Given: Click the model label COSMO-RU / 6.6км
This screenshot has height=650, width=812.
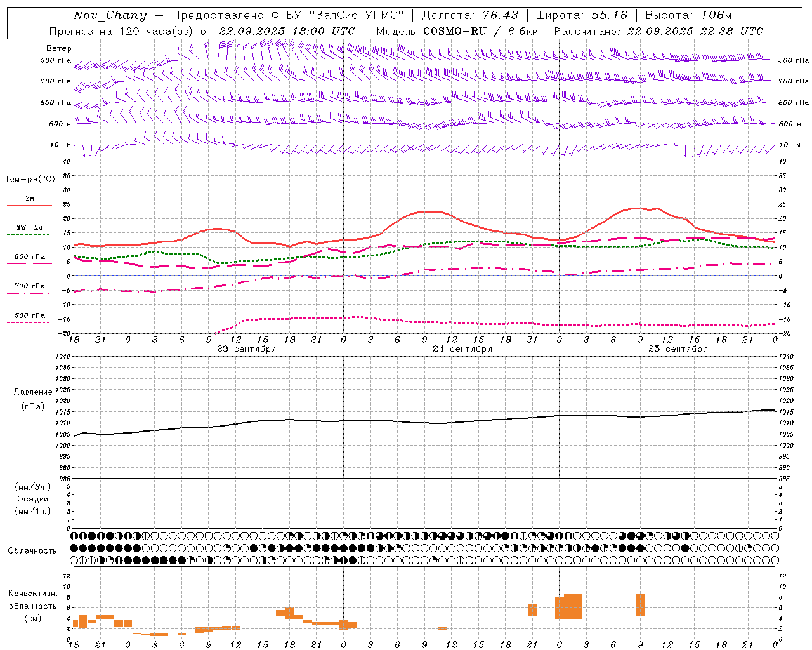Looking at the screenshot, I should coord(480,31).
